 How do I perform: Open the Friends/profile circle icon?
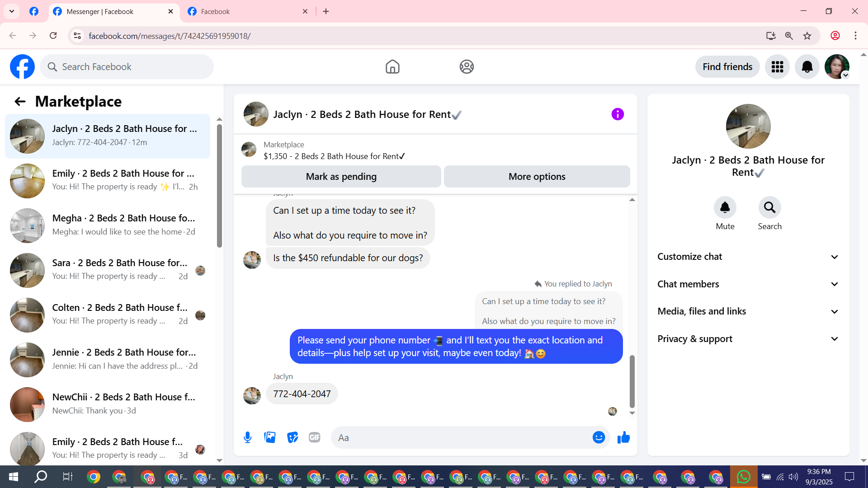point(467,67)
